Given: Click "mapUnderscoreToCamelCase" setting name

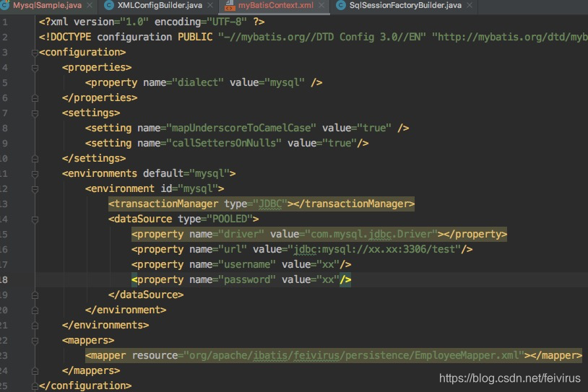Looking at the screenshot, I should 241,129.
